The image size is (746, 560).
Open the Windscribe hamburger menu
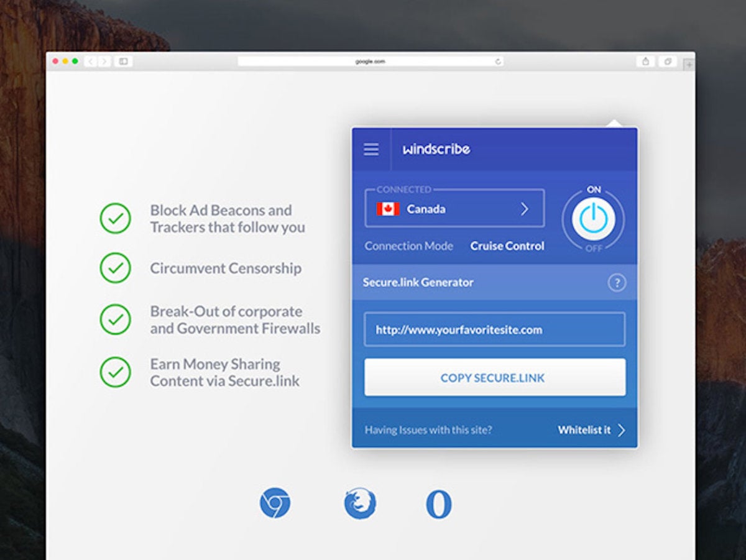point(371,149)
